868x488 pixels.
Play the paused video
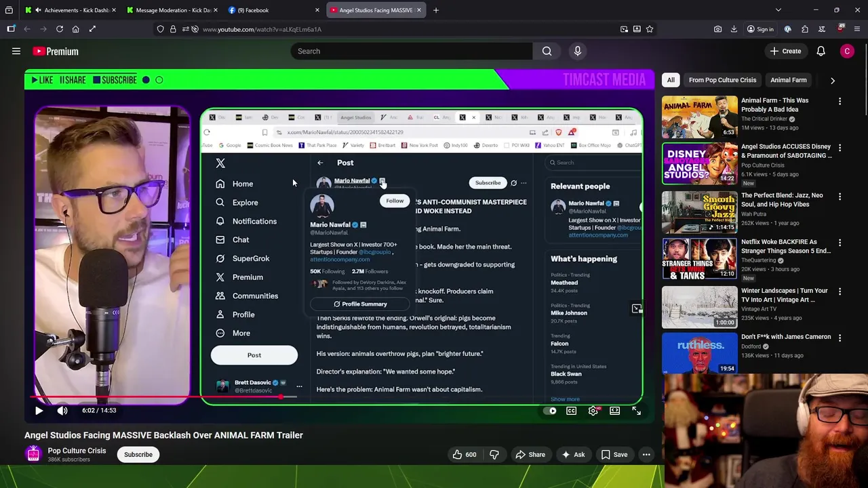(39, 410)
